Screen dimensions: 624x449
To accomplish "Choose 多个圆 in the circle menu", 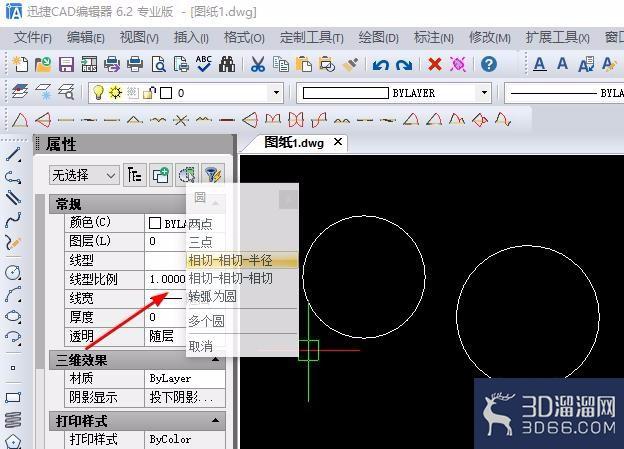I will 242,321.
